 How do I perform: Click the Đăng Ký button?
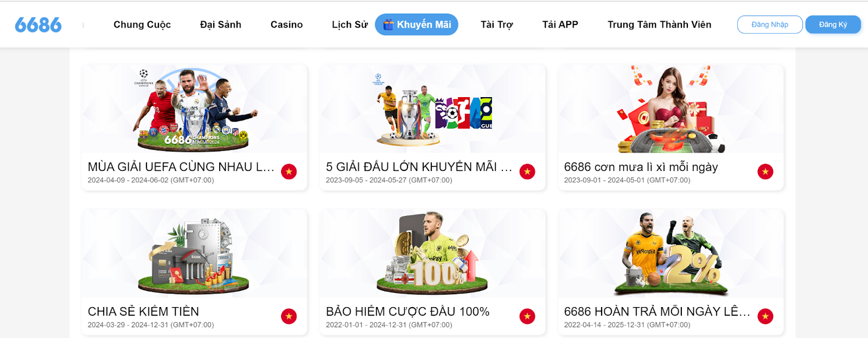(x=833, y=24)
